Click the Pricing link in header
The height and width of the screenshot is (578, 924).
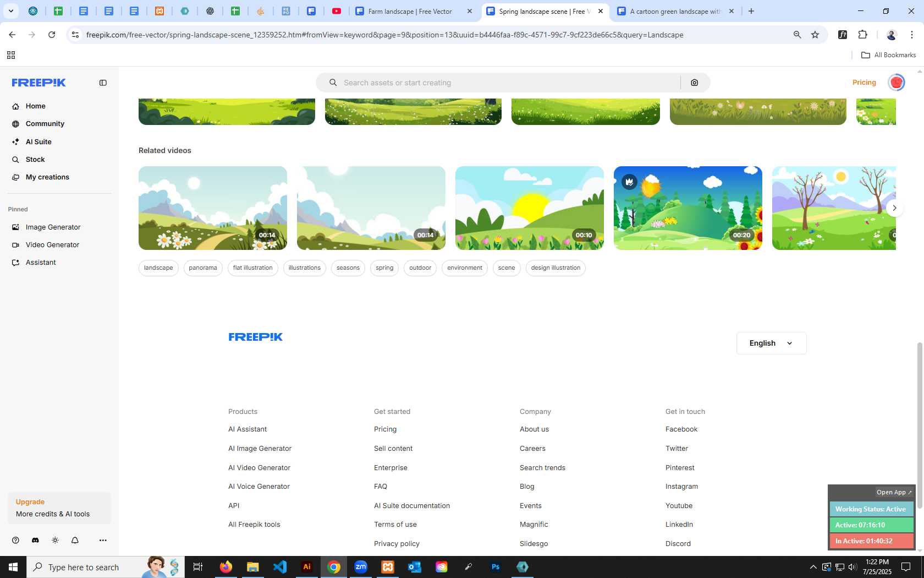[x=864, y=83]
